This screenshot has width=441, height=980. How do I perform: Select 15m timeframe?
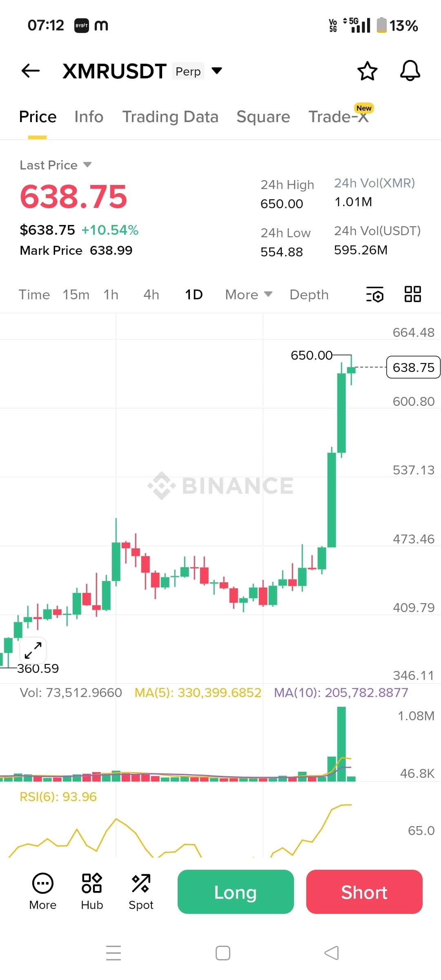pyautogui.click(x=76, y=294)
